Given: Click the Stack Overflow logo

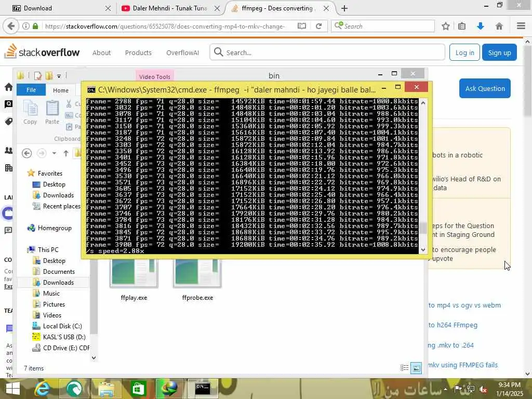Looking at the screenshot, I should point(42,51).
